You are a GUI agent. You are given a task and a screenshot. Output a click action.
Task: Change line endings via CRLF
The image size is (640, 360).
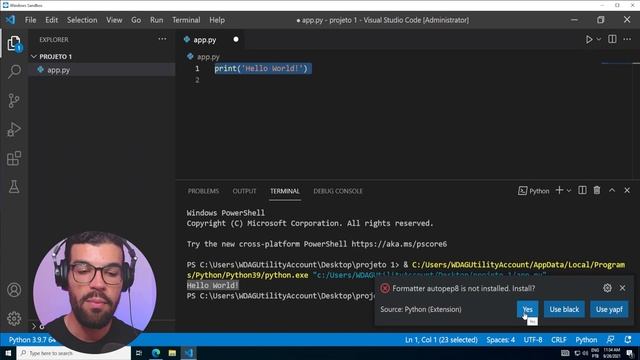pyautogui.click(x=559, y=340)
